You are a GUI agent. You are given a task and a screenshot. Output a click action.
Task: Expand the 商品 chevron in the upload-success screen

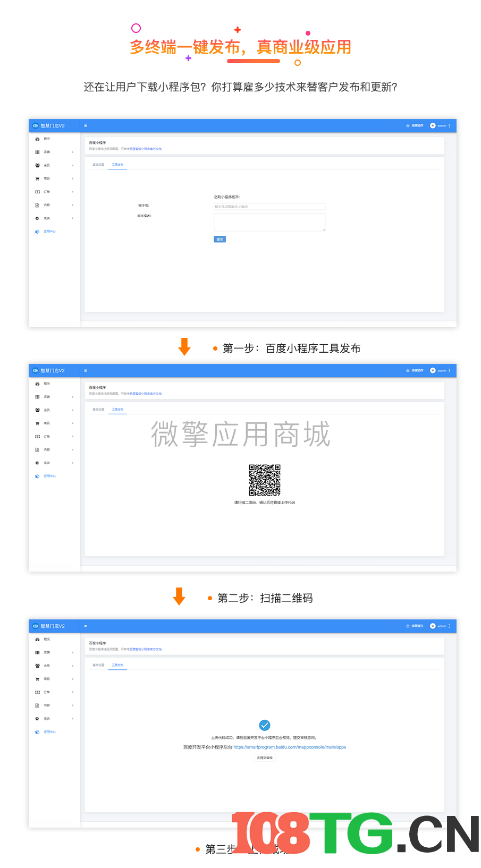pyautogui.click(x=73, y=679)
